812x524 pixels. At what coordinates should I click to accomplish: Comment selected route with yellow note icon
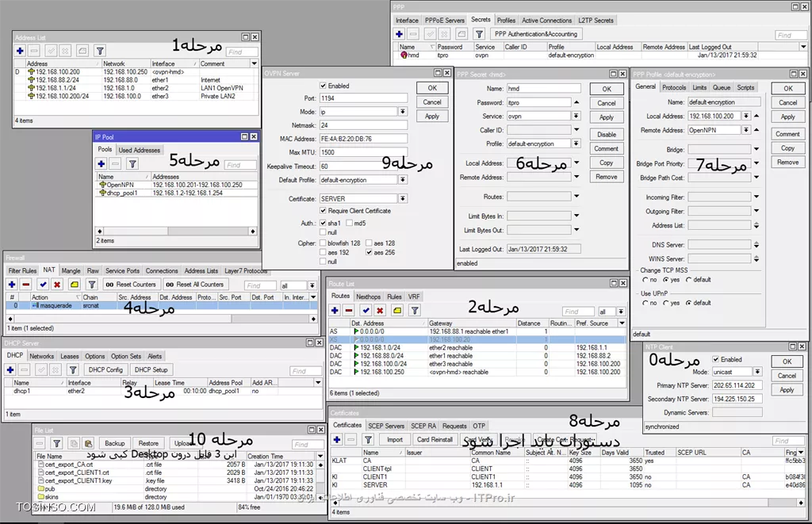(397, 310)
